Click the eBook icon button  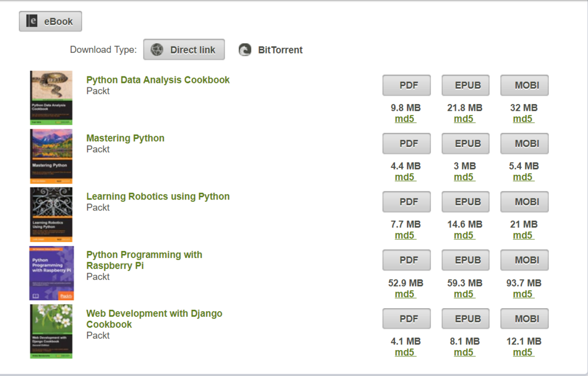pos(32,22)
